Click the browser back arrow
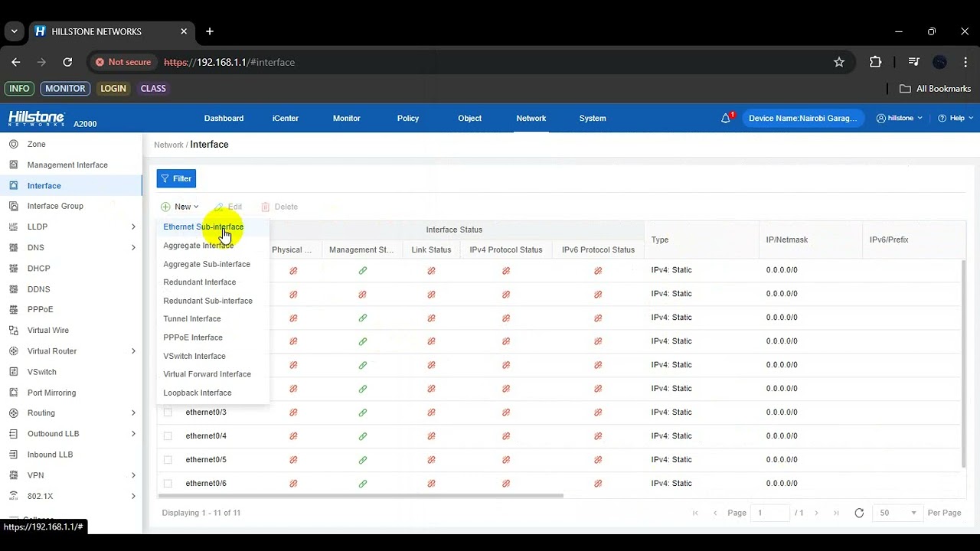 16,62
